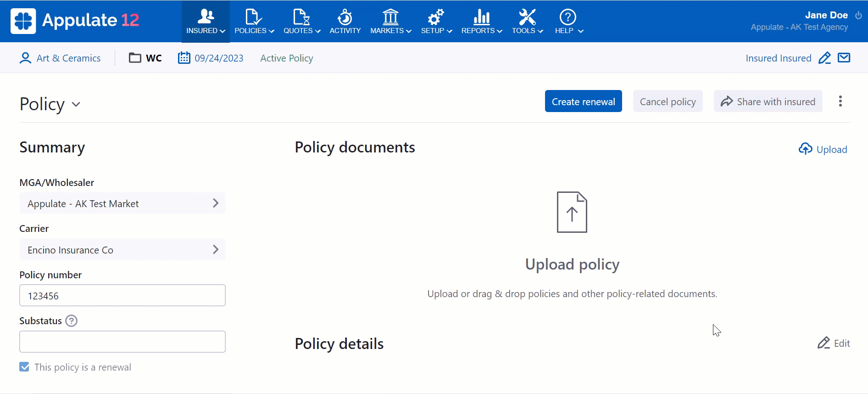The height and width of the screenshot is (394, 868).
Task: Open the Reports menu
Action: 481,22
